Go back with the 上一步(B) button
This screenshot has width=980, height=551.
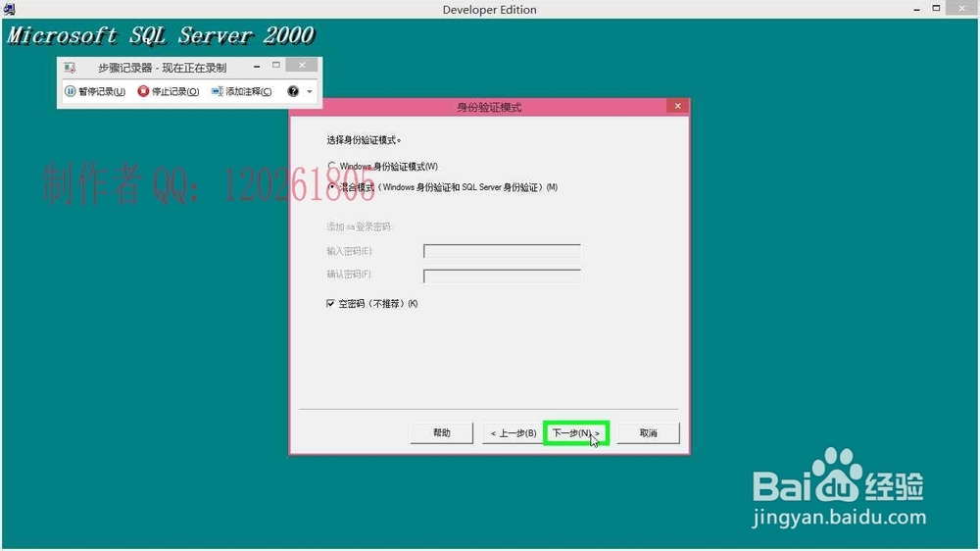(514, 432)
